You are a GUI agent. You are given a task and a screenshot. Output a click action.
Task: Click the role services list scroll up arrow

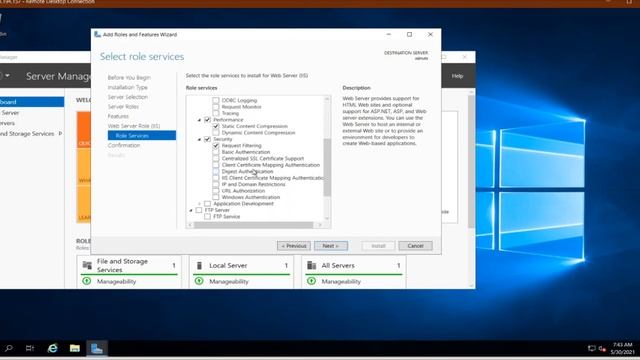pos(327,99)
